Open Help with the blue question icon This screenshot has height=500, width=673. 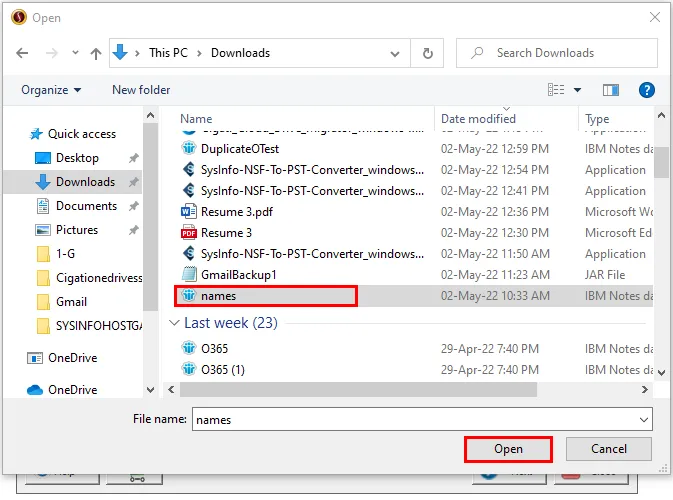tap(646, 90)
